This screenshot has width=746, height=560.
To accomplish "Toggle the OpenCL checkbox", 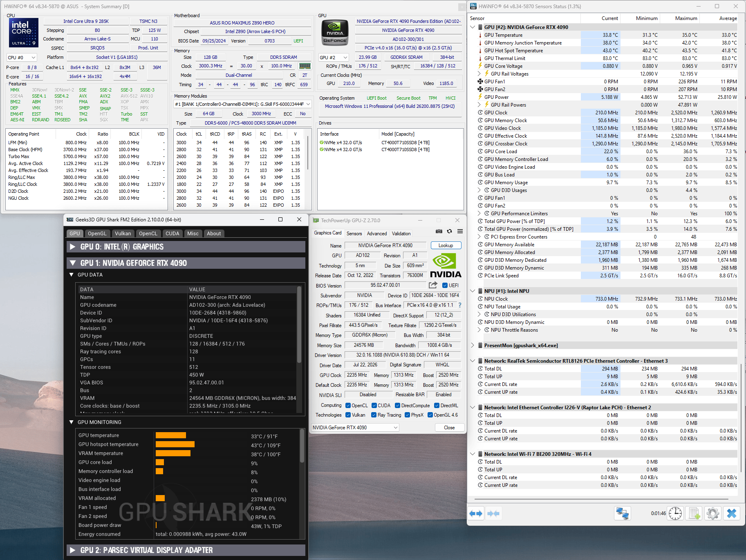I will click(x=348, y=406).
